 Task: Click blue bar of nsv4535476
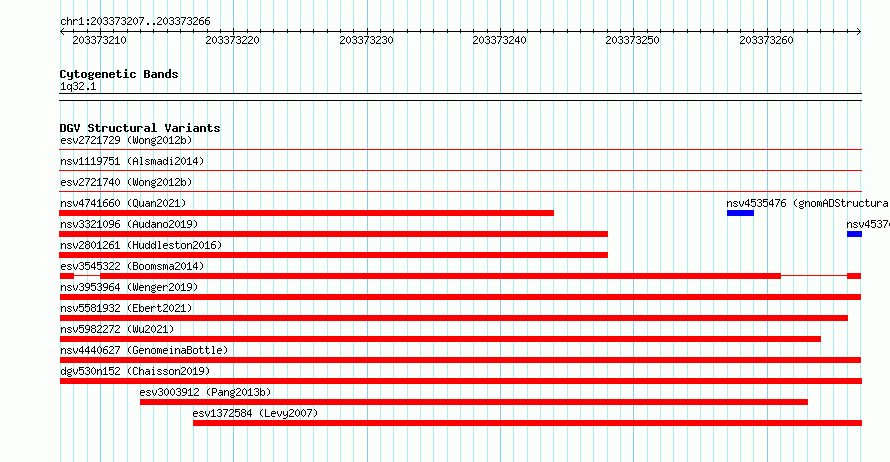point(740,213)
